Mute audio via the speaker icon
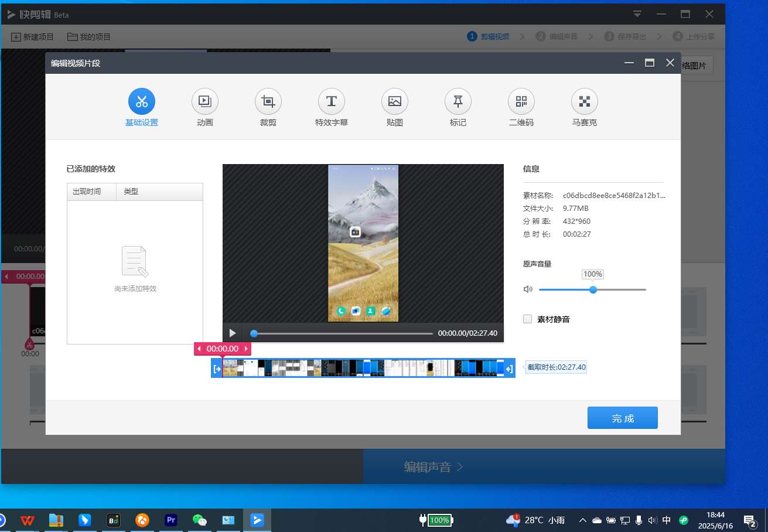Image resolution: width=768 pixels, height=532 pixels. point(528,289)
